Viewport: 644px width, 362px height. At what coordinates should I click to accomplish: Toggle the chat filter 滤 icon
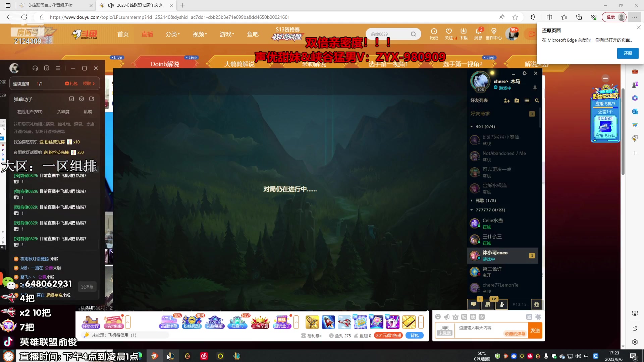[x=529, y=317]
